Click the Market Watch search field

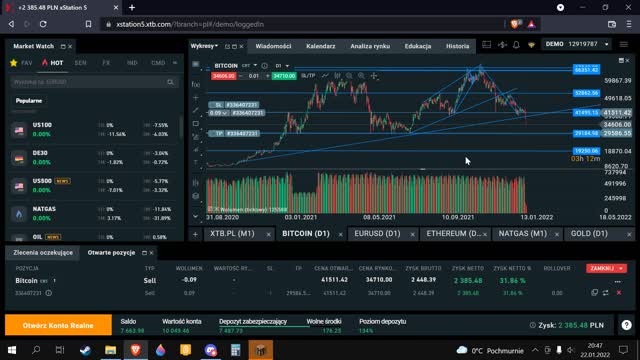[93, 82]
